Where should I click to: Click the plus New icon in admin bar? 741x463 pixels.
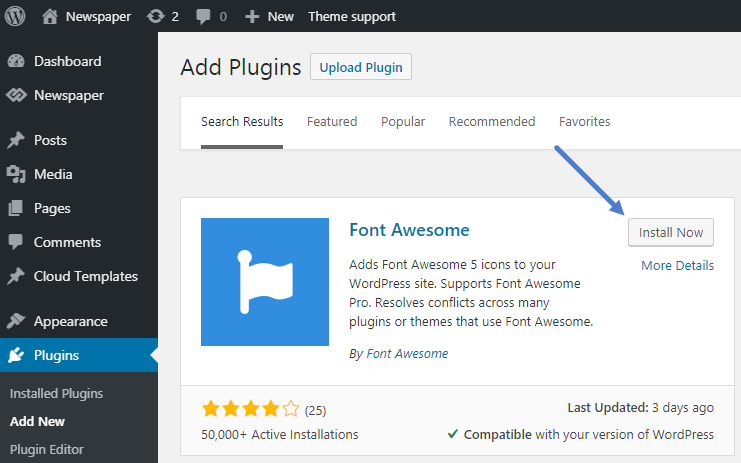[x=252, y=16]
